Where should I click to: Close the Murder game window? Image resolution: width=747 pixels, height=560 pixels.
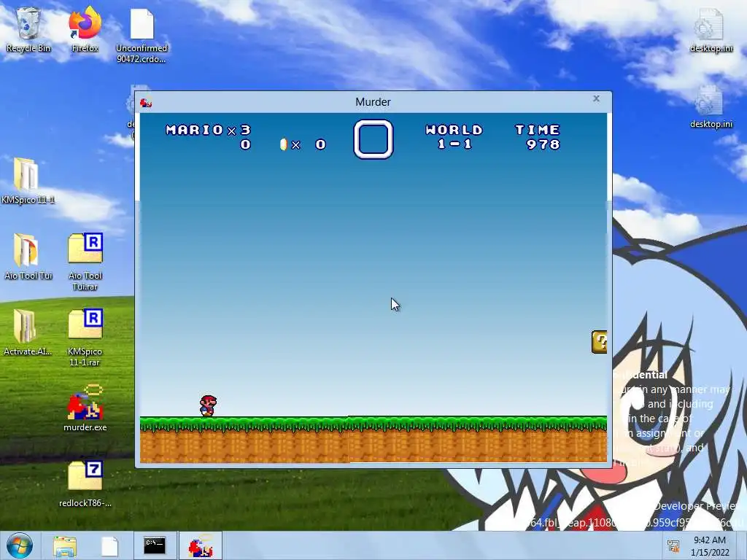coord(596,98)
